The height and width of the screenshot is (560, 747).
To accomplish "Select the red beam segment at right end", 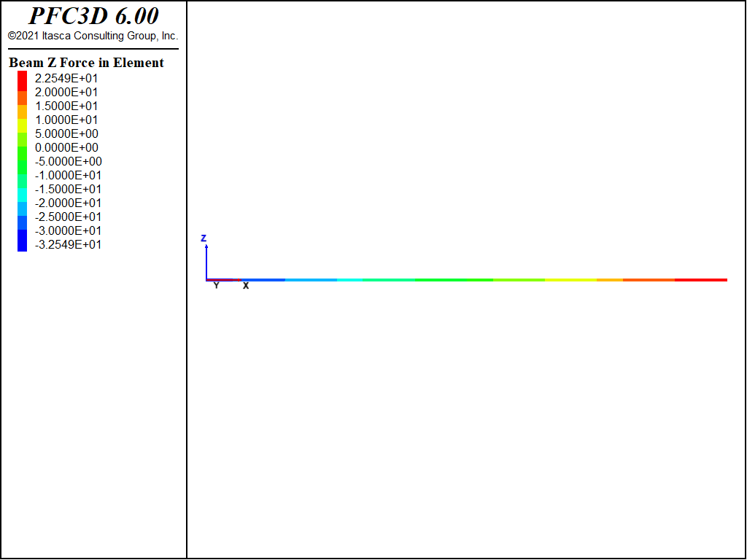I will click(x=701, y=280).
